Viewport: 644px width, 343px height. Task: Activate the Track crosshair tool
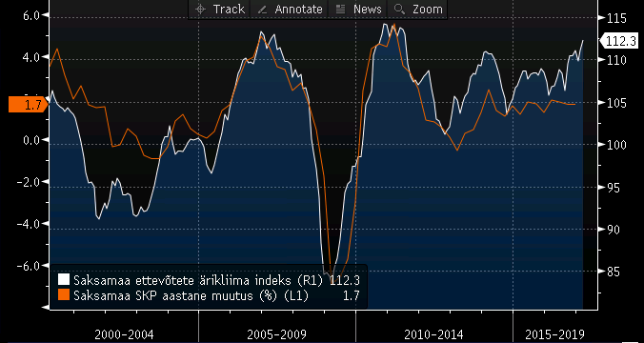coord(219,9)
